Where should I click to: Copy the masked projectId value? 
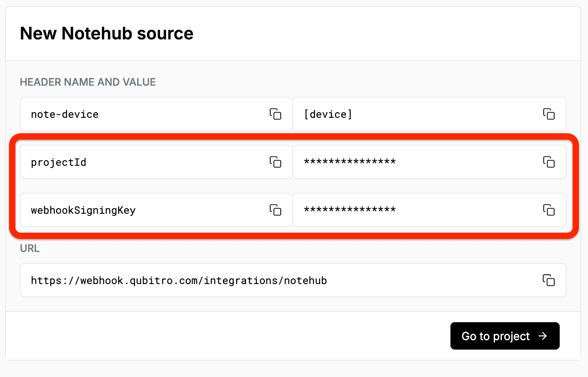549,162
